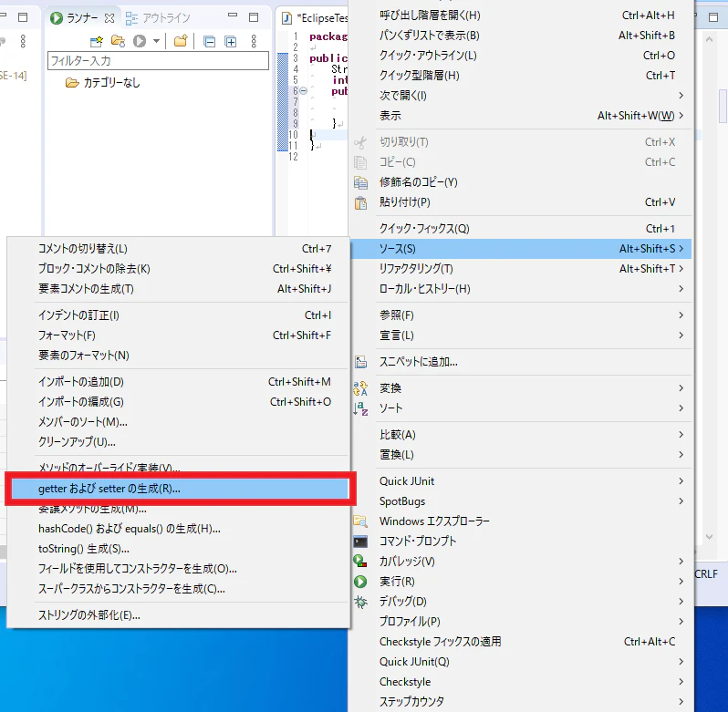The height and width of the screenshot is (712, 728).
Task: Click the カバレッジ(V) coverage icon
Action: point(360,562)
